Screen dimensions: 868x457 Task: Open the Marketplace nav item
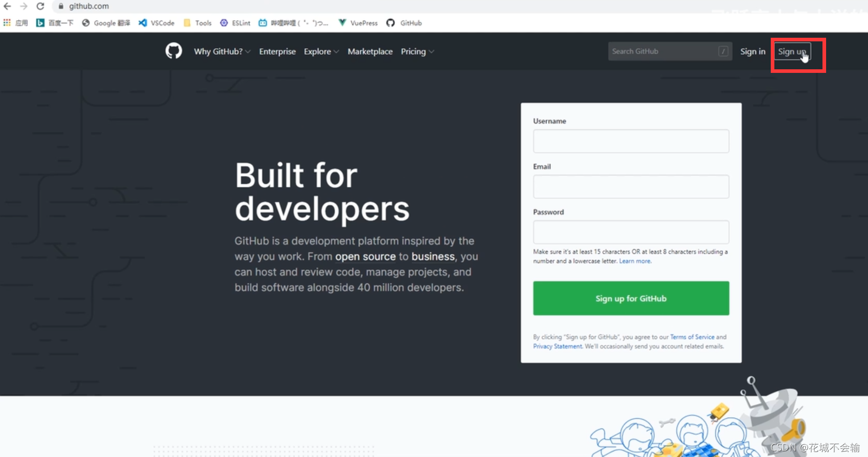370,51
